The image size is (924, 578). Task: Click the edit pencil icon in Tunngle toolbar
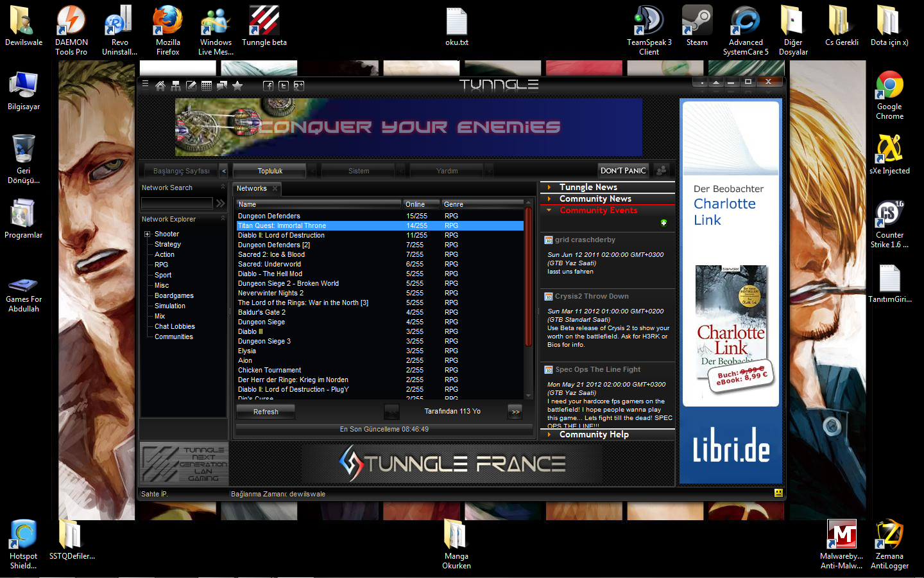tap(191, 85)
